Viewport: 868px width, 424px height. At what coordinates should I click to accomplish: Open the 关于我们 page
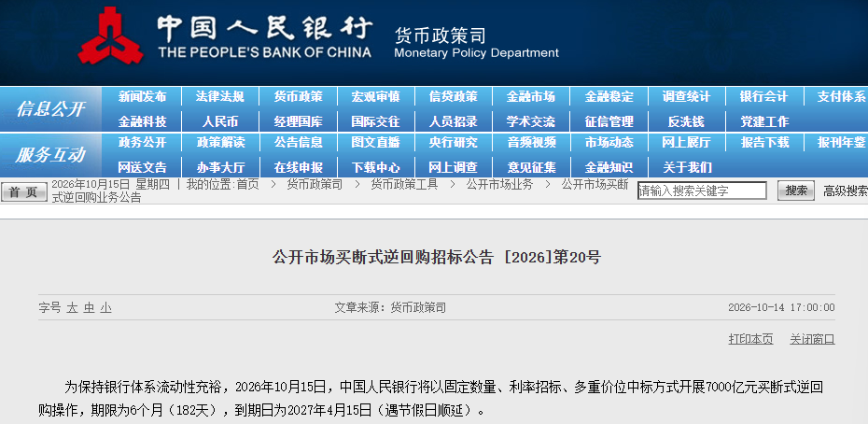(x=686, y=167)
